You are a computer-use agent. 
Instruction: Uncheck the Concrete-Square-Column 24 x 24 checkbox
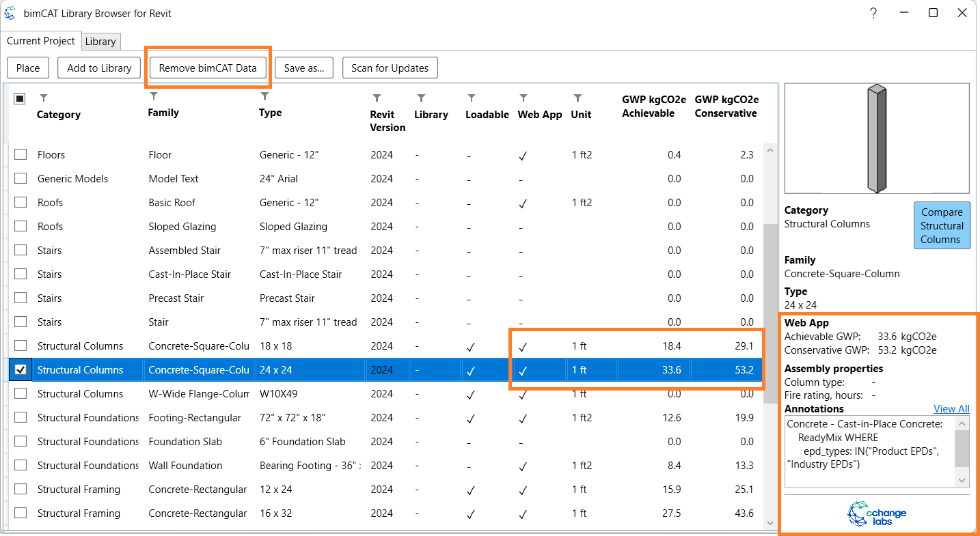click(x=21, y=369)
